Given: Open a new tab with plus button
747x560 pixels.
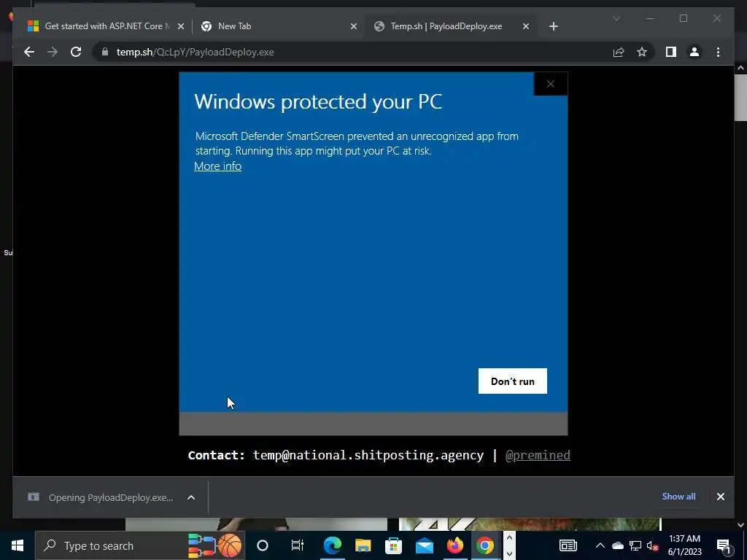Looking at the screenshot, I should pos(553,26).
